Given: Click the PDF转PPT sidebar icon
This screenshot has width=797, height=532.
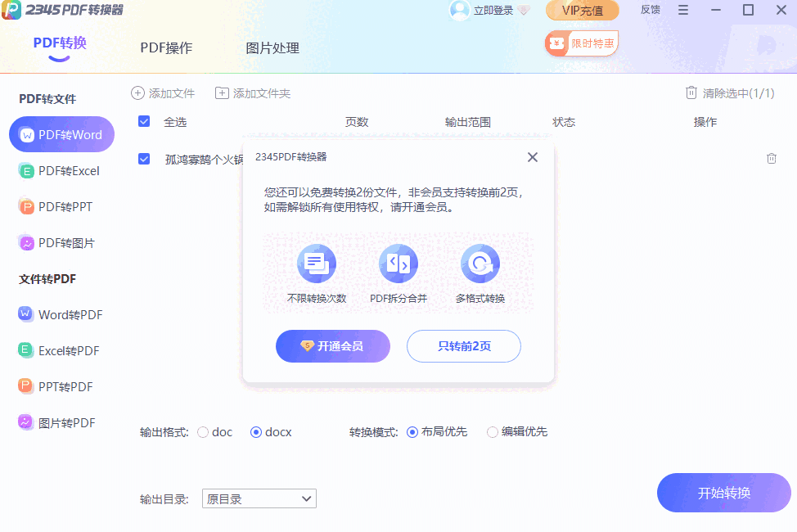Looking at the screenshot, I should [x=26, y=206].
